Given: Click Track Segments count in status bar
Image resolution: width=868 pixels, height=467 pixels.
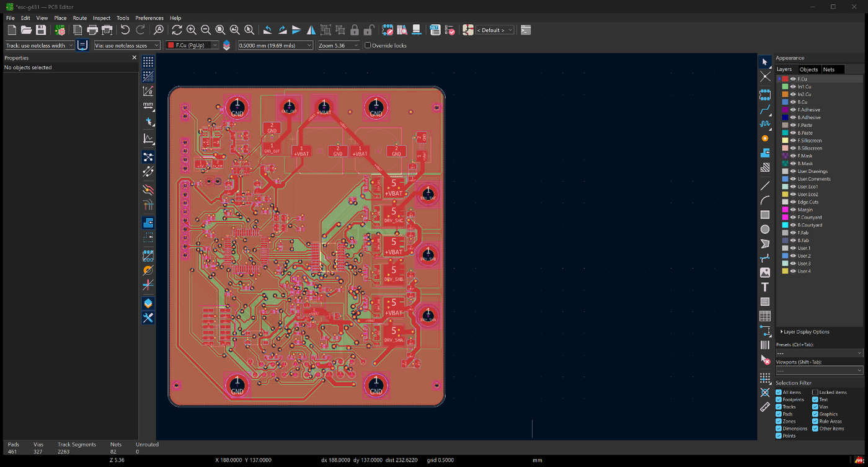Looking at the screenshot, I should click(77, 448).
